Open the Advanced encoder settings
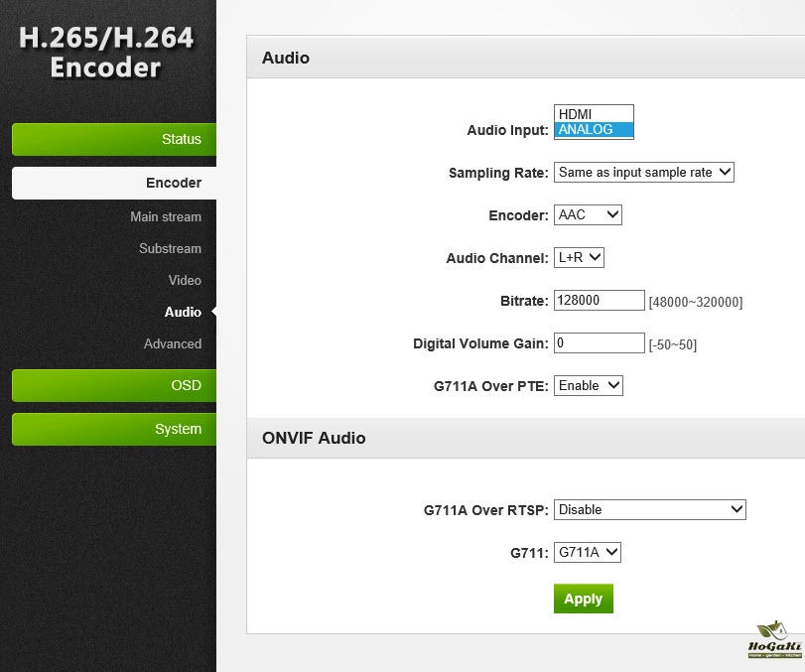Viewport: 805px width, 672px height. [172, 343]
